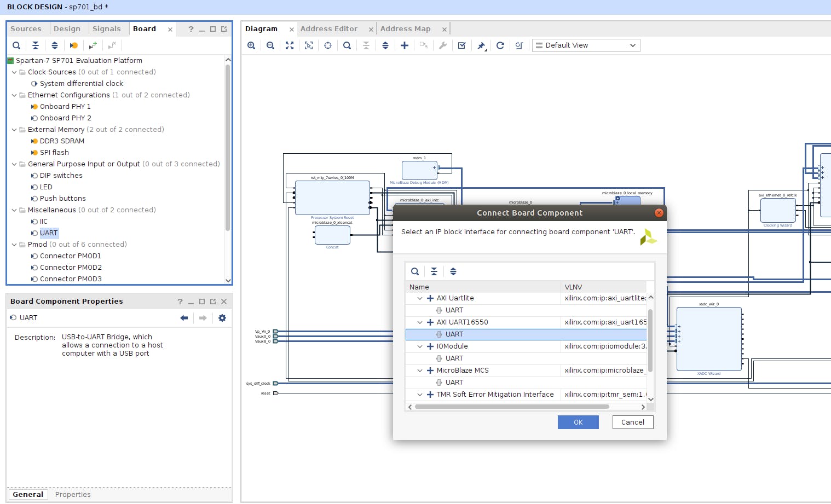Click the horizontal scrollbar in the dialog list

tap(512, 407)
